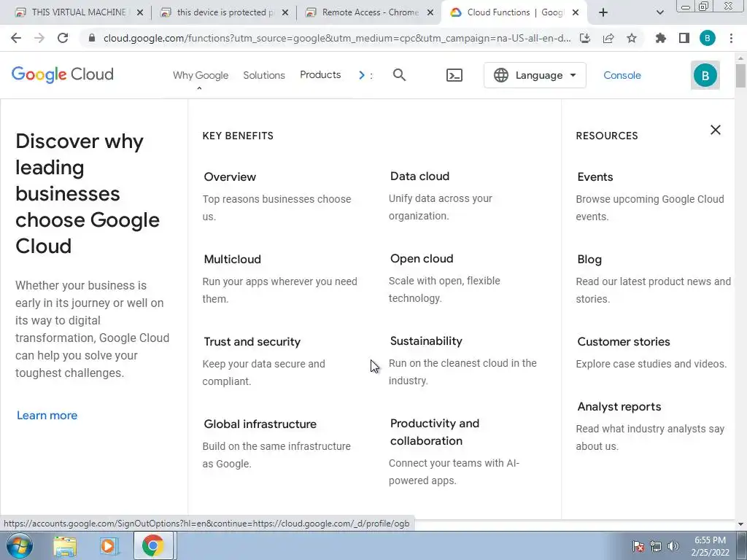Image resolution: width=747 pixels, height=560 pixels.
Task: Click the Chrome share page icon
Action: pos(608,39)
